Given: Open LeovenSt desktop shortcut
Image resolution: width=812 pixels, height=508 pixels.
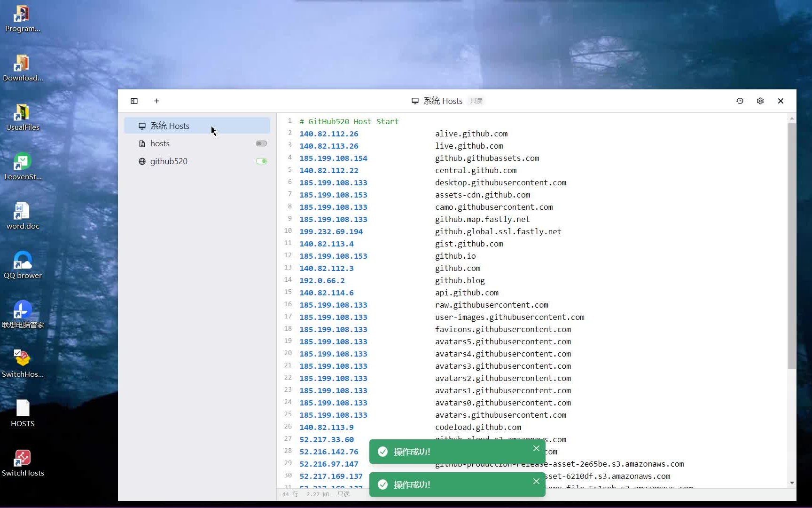Looking at the screenshot, I should tap(23, 167).
